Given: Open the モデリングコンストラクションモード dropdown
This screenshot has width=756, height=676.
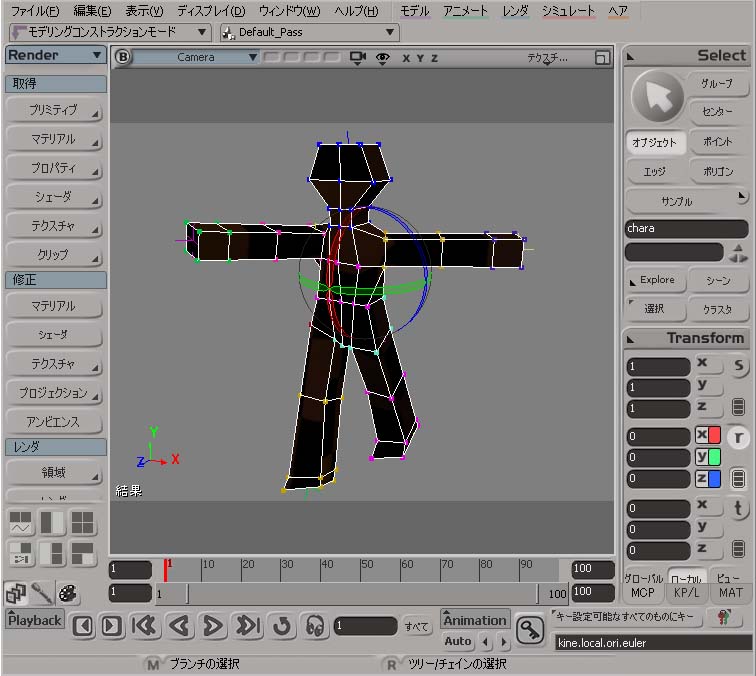Looking at the screenshot, I should tap(110, 33).
